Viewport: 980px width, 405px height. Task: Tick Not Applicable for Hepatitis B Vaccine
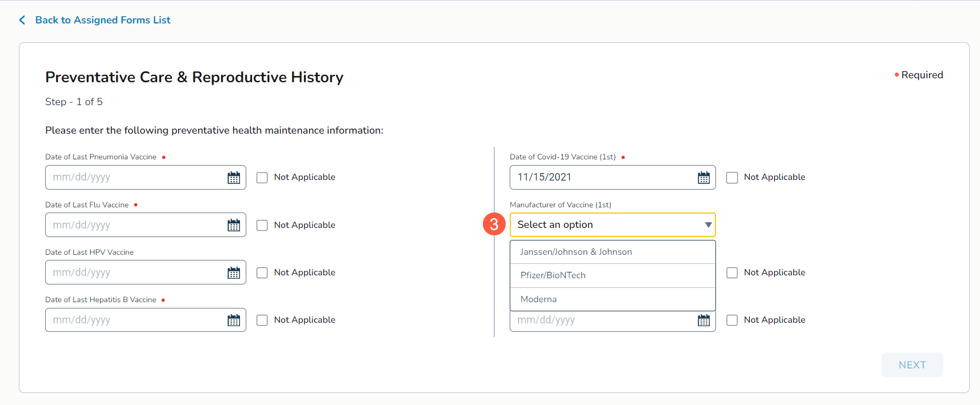tap(262, 320)
